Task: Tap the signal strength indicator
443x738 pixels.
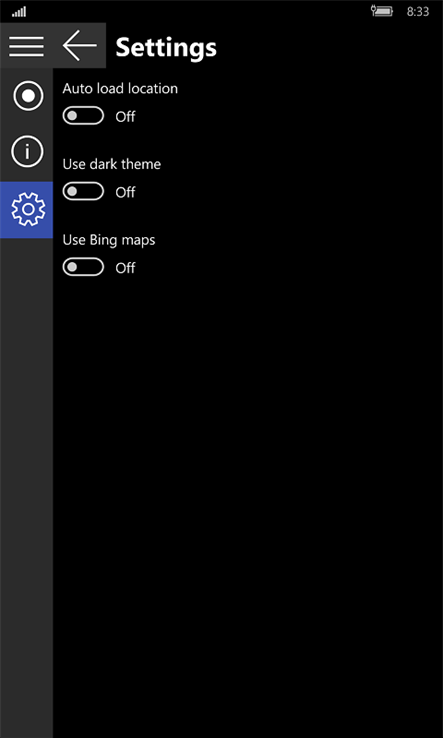Action: (19, 12)
